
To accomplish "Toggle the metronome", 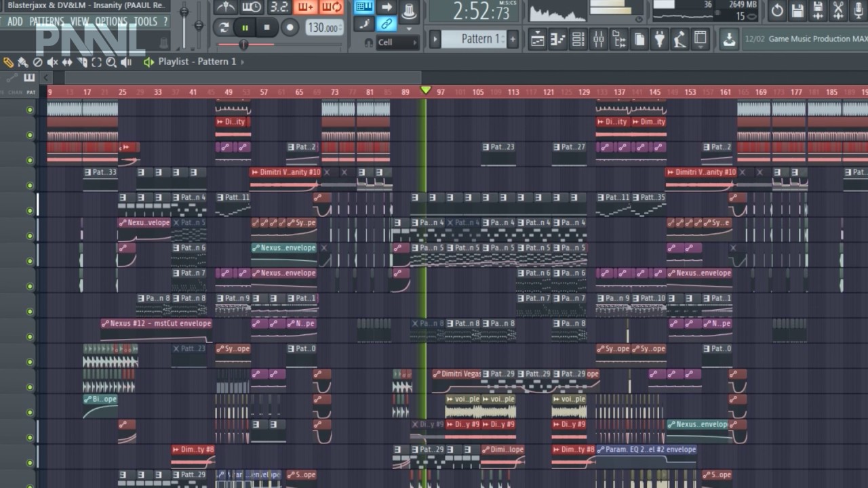I will (x=226, y=7).
